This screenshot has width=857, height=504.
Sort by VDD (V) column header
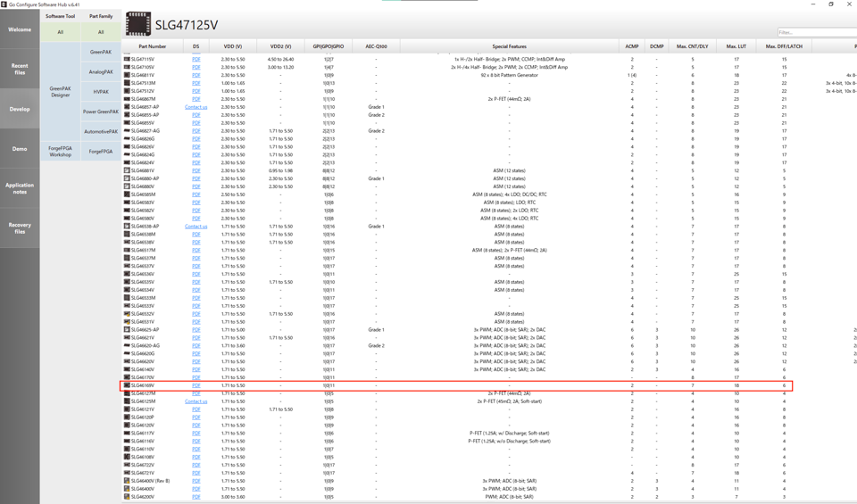tap(233, 46)
